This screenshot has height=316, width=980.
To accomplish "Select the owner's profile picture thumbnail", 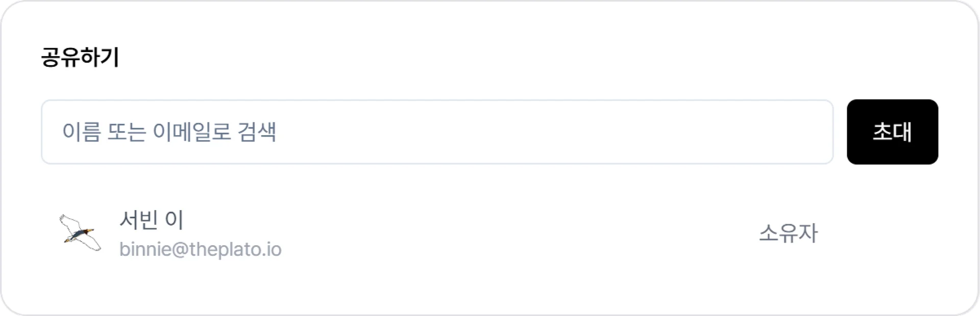I will click(x=80, y=233).
